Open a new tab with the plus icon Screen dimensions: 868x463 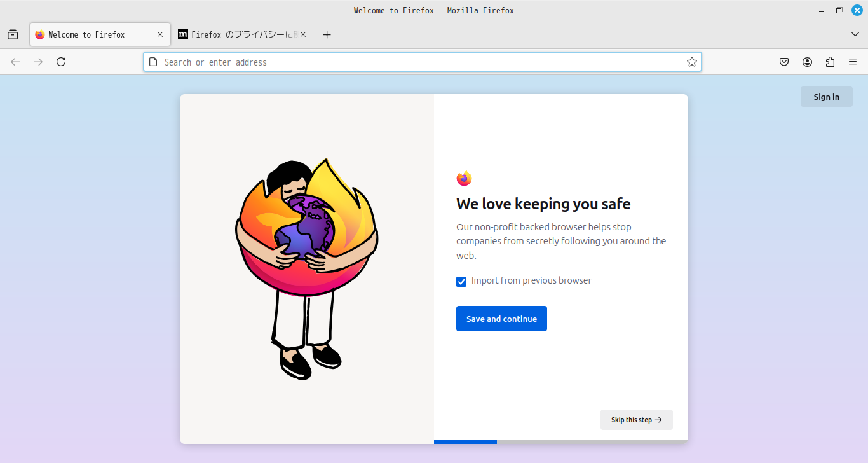pyautogui.click(x=327, y=35)
